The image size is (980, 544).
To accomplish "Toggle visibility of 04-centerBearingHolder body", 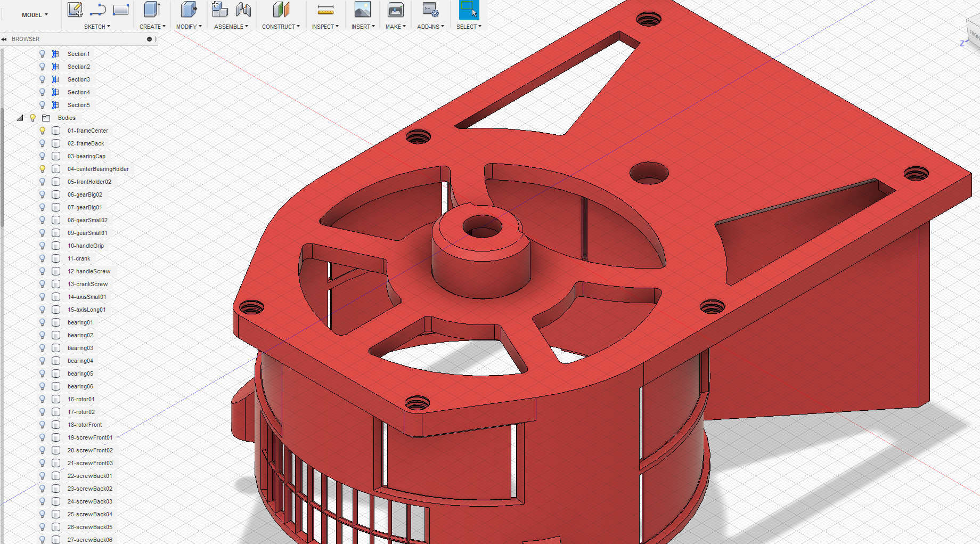I will pos(43,169).
